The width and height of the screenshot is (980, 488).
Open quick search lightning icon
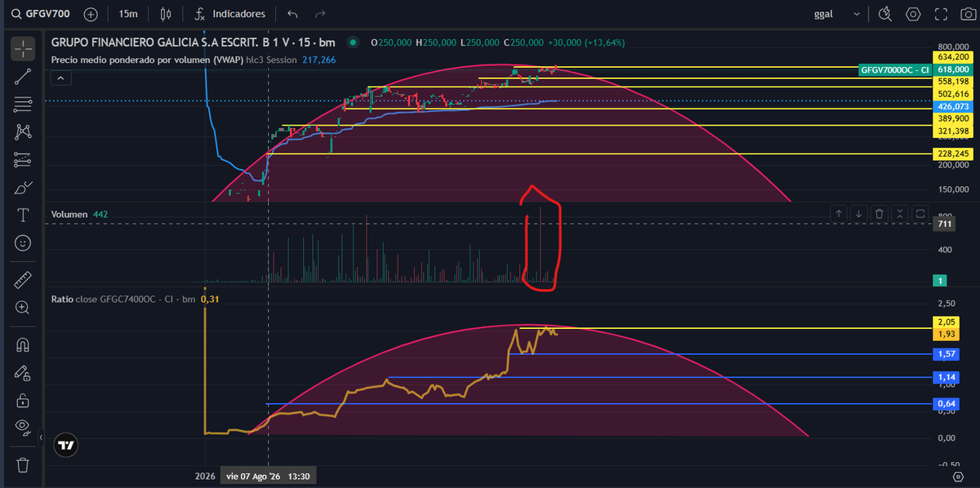tap(885, 14)
